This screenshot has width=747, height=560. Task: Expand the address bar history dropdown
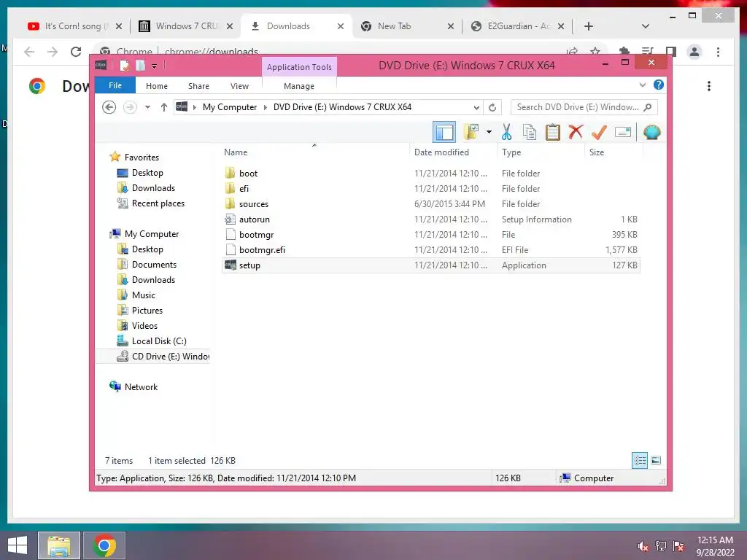[x=476, y=107]
